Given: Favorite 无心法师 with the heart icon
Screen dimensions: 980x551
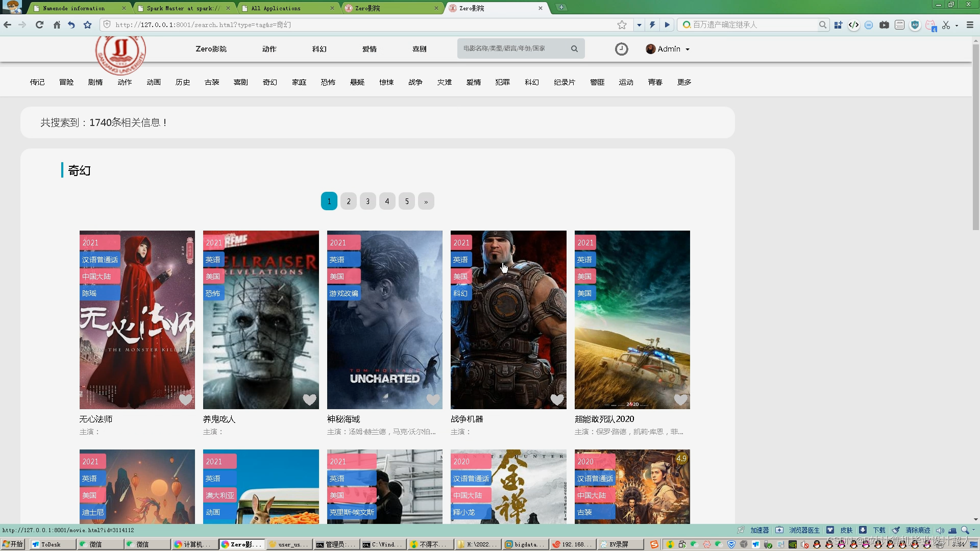Looking at the screenshot, I should (x=185, y=399).
